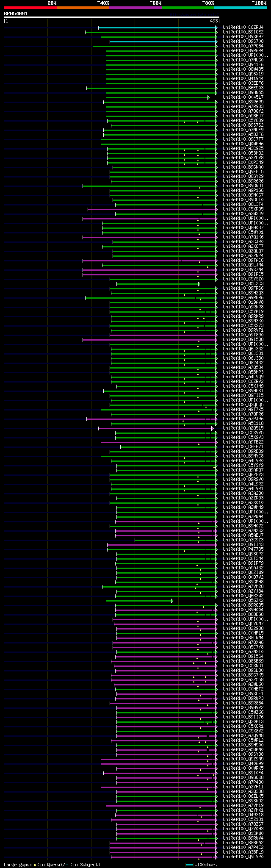
Task: Click the Large gaps legend text
Action: (52, 865)
